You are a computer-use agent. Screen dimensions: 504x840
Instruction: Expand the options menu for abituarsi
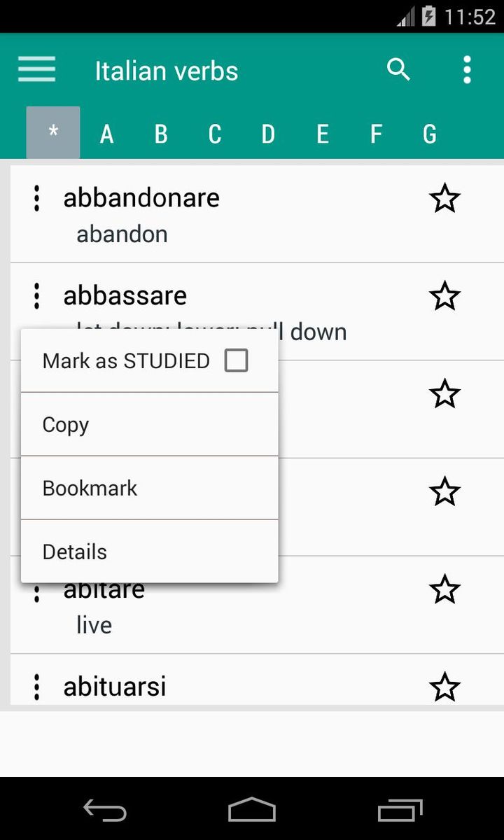pos(36,687)
